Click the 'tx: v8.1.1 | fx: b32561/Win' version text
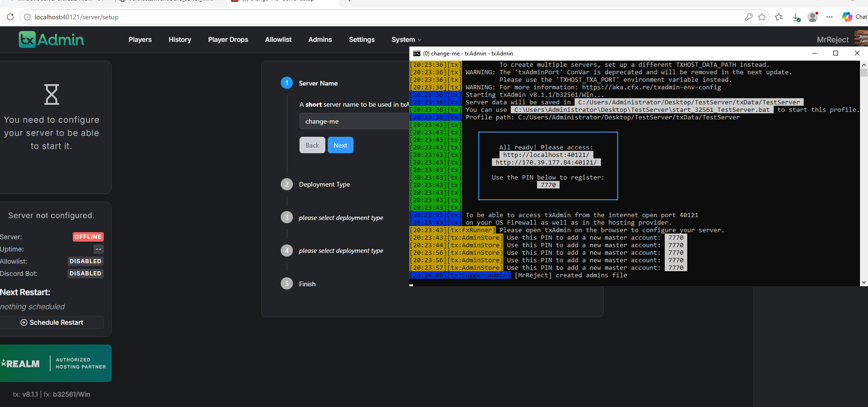The width and height of the screenshot is (868, 407). [x=52, y=394]
